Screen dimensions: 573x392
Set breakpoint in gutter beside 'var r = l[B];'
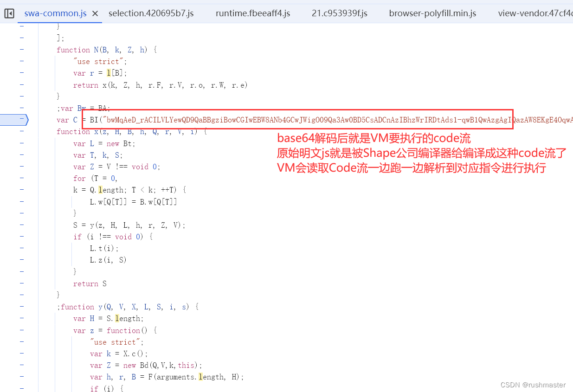pos(22,73)
